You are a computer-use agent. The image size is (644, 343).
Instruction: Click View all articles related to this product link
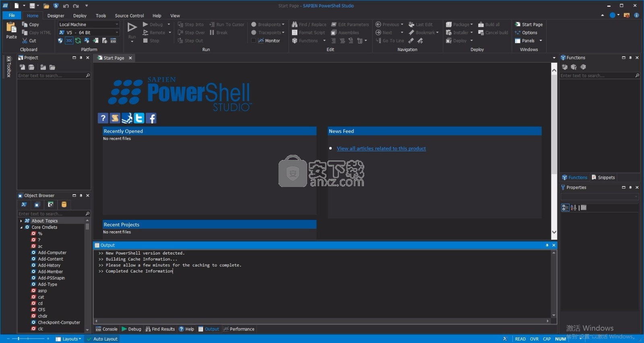381,148
